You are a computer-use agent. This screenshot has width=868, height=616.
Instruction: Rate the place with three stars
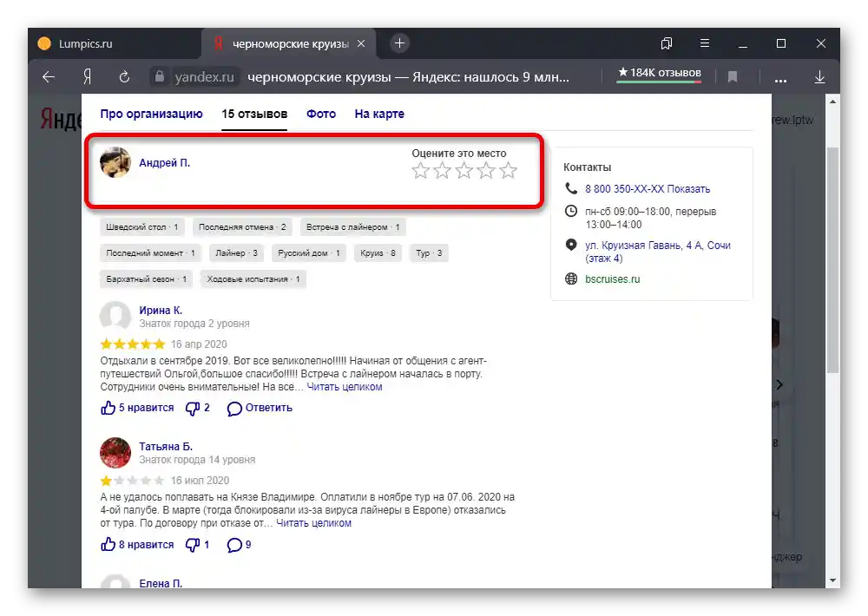(x=464, y=170)
